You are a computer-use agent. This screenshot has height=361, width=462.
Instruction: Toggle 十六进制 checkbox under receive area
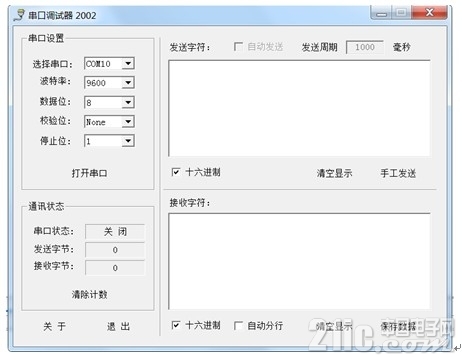[176, 325]
